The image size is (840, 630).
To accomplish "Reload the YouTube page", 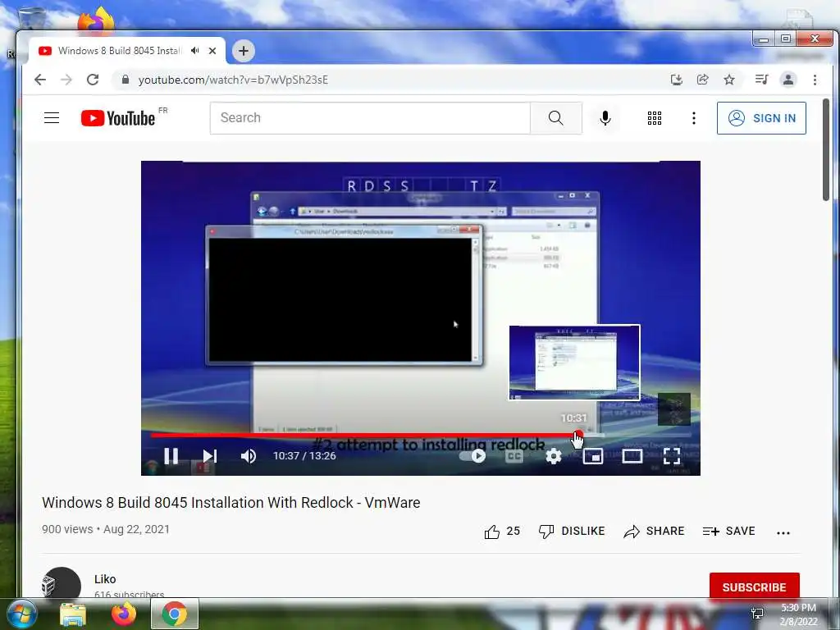I will coord(93,80).
